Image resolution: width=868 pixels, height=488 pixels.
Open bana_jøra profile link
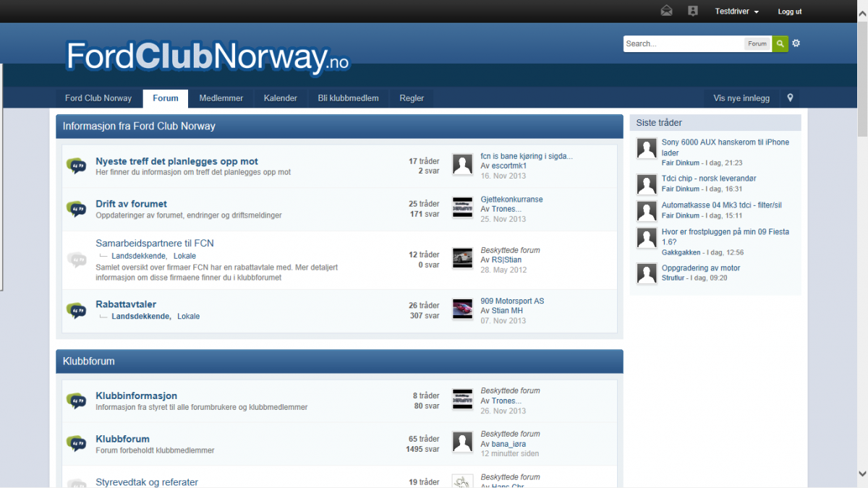(509, 444)
